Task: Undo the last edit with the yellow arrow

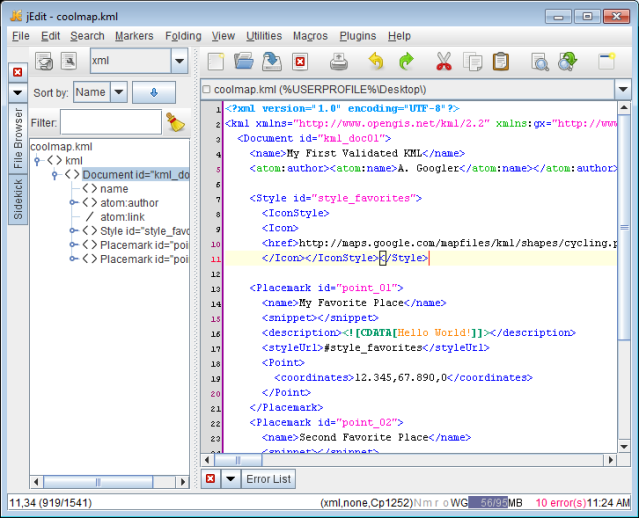Action: pos(376,62)
